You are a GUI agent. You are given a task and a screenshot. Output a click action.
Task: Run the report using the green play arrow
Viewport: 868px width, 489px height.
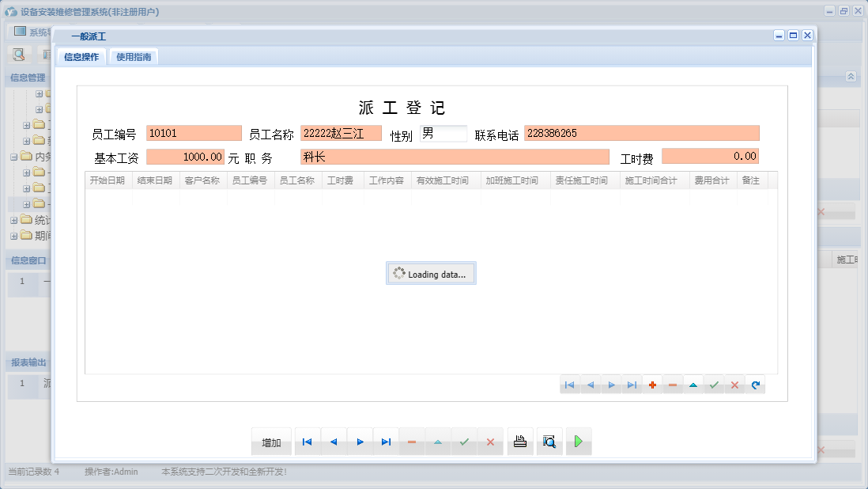click(578, 442)
